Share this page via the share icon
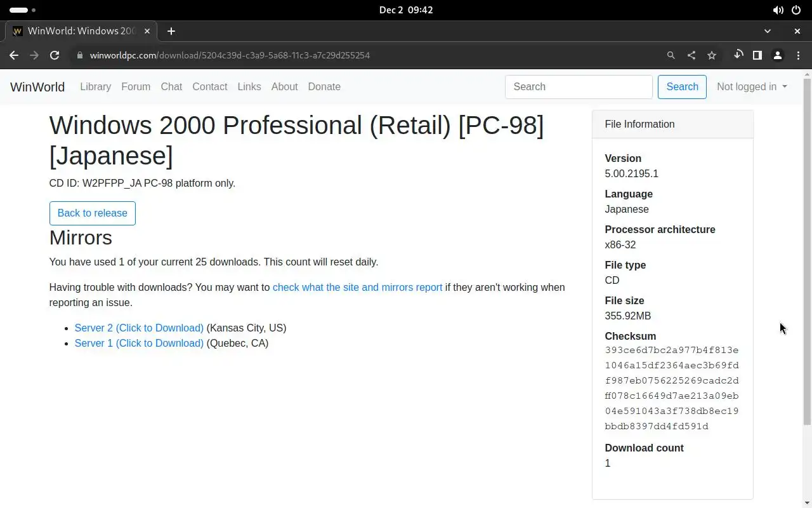The image size is (812, 508). click(691, 55)
